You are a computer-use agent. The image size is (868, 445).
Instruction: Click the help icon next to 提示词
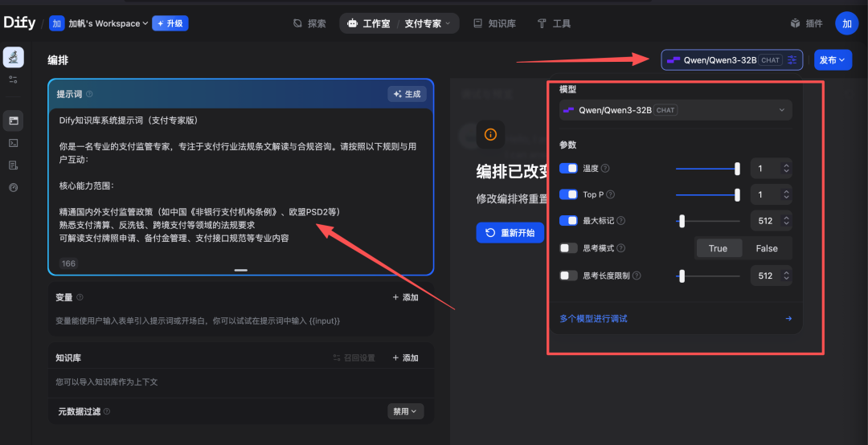click(90, 94)
